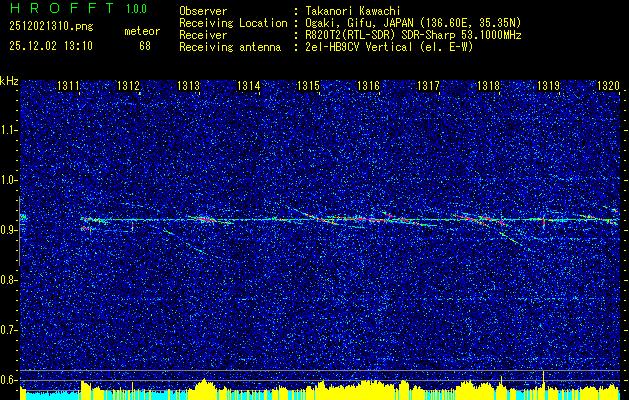
Task: Click the 1313 time marker
Action: tap(189, 85)
